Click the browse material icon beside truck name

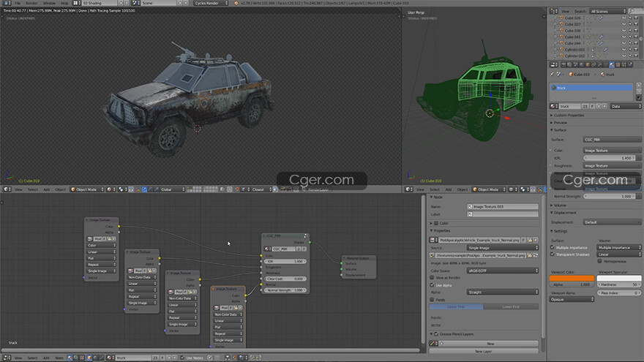click(x=554, y=106)
